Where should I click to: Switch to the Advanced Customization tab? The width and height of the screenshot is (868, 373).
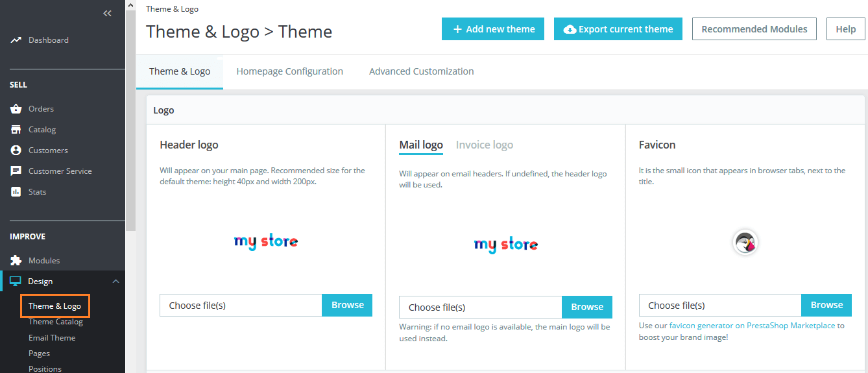(422, 71)
